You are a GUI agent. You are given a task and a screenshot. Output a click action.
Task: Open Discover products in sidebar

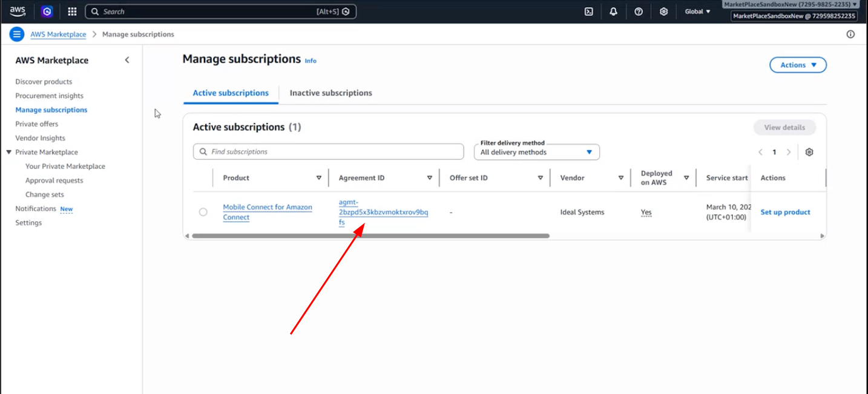(x=44, y=82)
